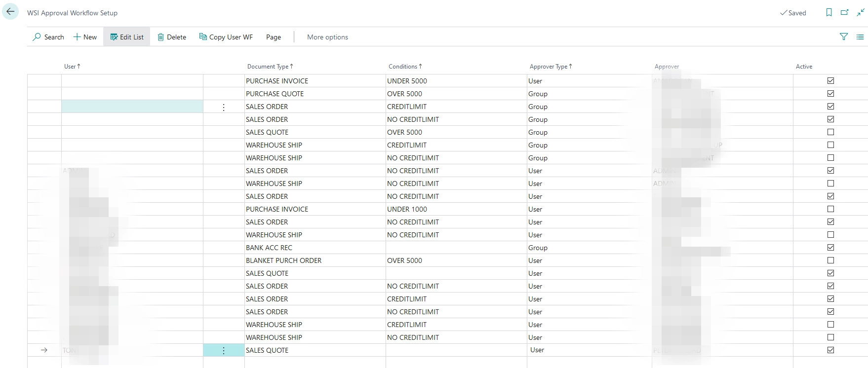The image size is (868, 368).
Task: Open Search in the toolbar
Action: coord(48,37)
